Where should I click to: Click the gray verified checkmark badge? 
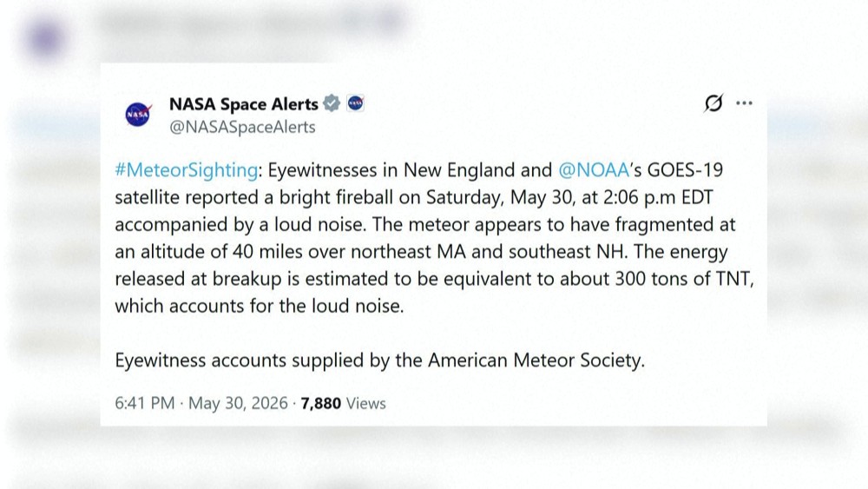click(331, 103)
